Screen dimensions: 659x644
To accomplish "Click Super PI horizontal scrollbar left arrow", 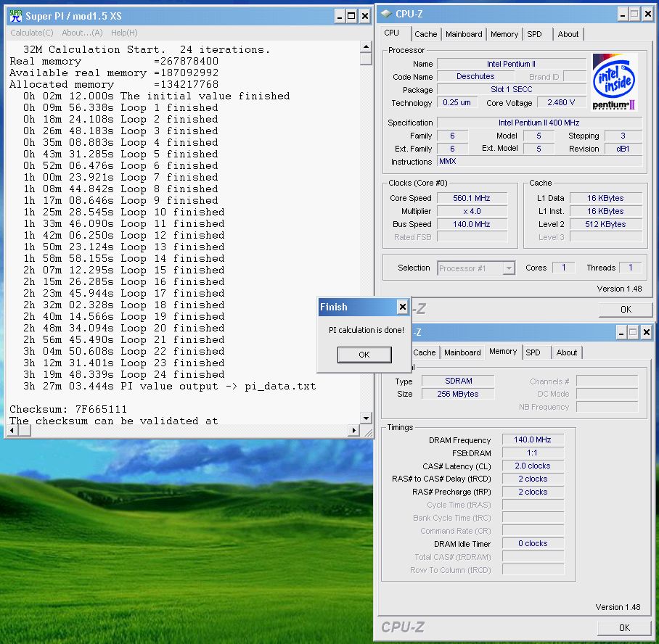I will 12,430.
